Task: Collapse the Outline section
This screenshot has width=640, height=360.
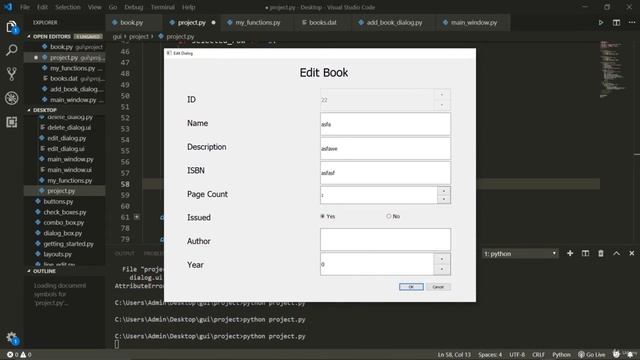Action: (x=29, y=271)
